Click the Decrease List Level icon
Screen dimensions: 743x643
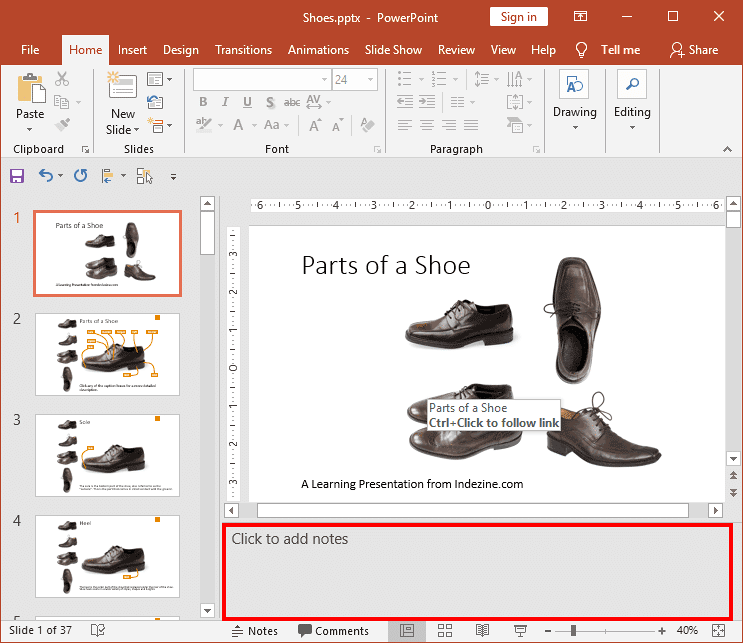tap(405, 101)
